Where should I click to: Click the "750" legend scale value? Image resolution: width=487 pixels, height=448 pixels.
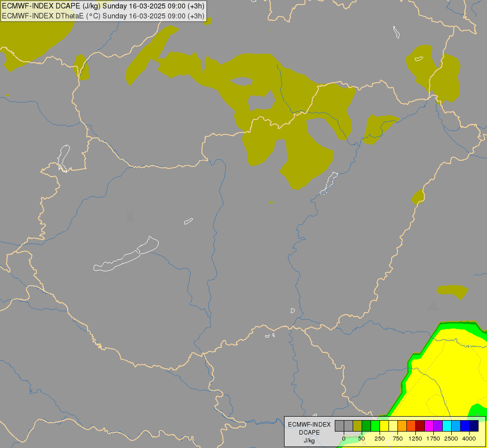click(x=397, y=439)
